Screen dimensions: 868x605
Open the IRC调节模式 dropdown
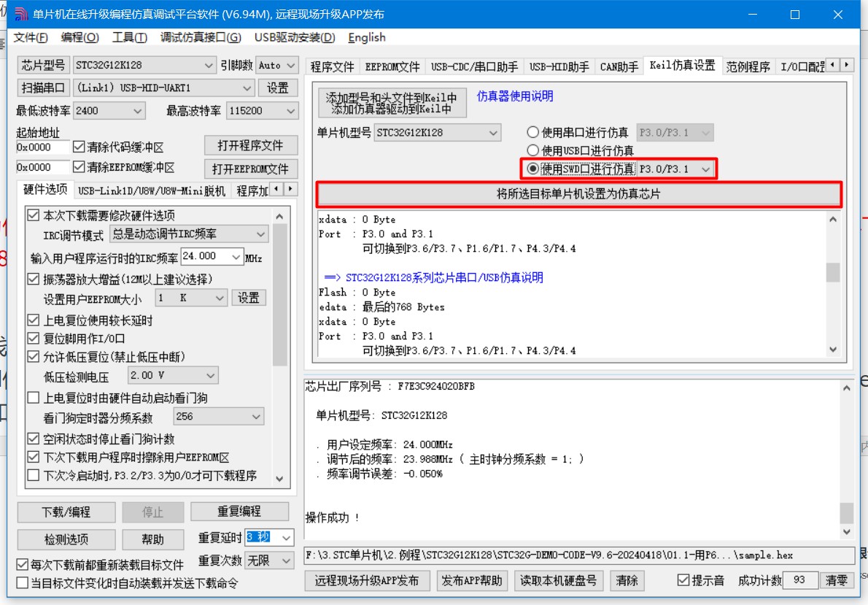tap(190, 234)
